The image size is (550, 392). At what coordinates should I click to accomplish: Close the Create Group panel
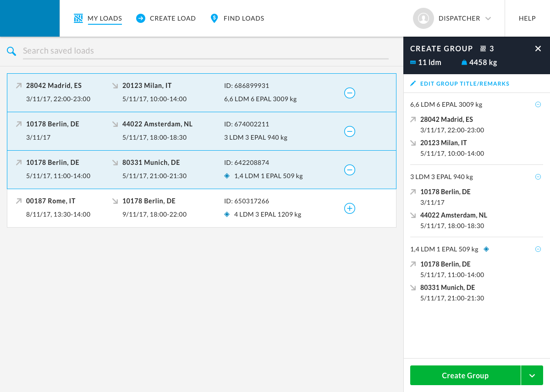[538, 49]
